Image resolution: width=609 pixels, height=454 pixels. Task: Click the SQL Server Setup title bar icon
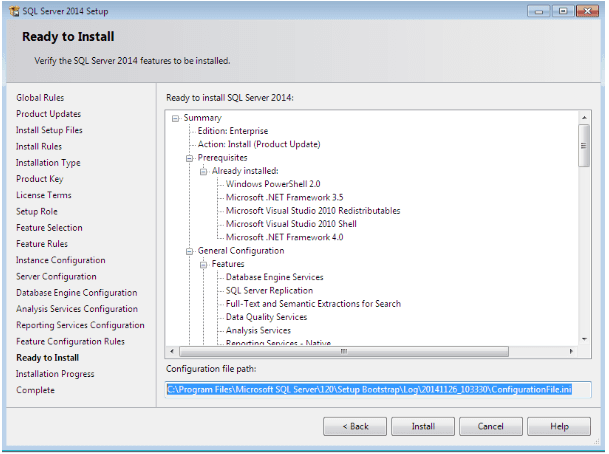13,10
